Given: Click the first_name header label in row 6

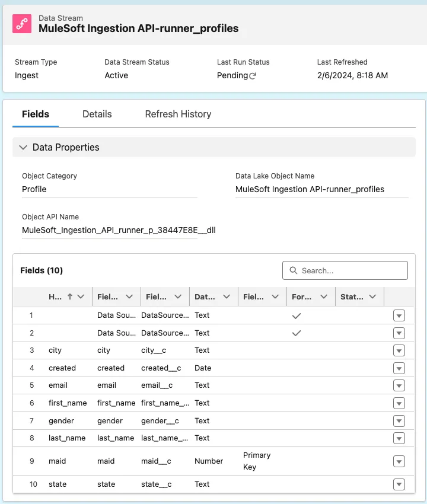Looking at the screenshot, I should click(68, 403).
